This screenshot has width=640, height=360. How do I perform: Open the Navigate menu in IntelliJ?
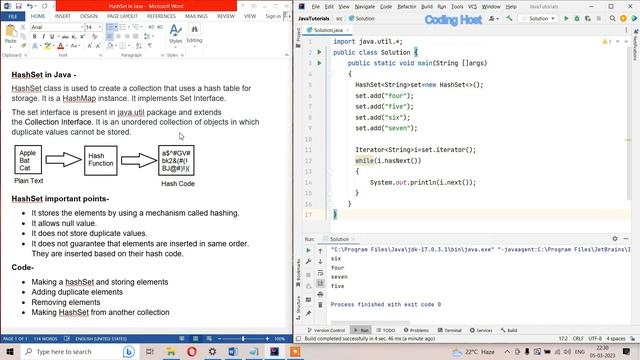(x=364, y=7)
